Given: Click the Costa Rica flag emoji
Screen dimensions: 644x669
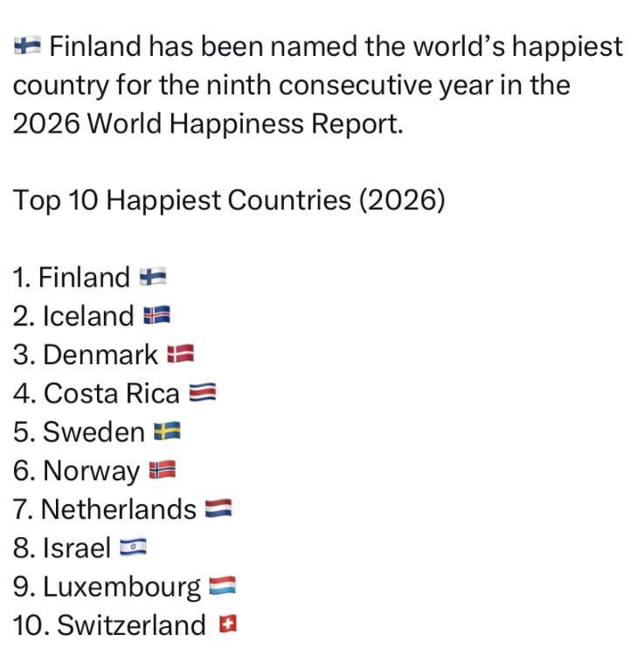Looking at the screenshot, I should tap(201, 393).
